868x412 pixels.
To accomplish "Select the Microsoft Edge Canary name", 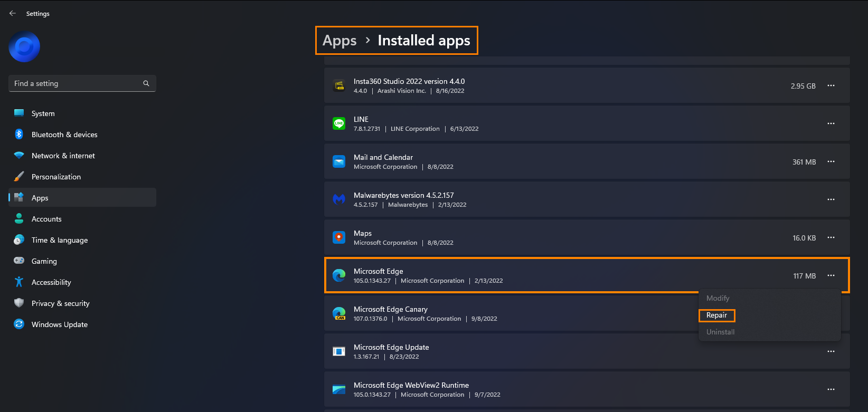I will 391,309.
